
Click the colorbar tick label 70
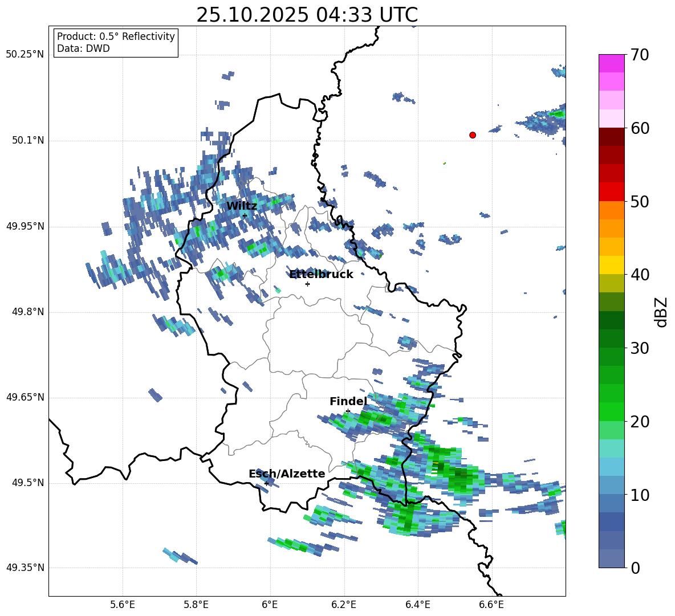tap(640, 55)
